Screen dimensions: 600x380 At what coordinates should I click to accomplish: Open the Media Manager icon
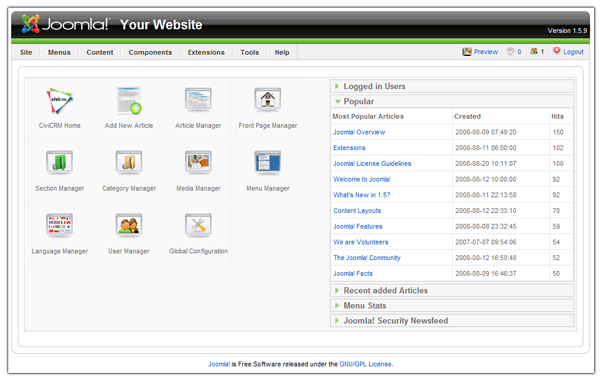(198, 163)
